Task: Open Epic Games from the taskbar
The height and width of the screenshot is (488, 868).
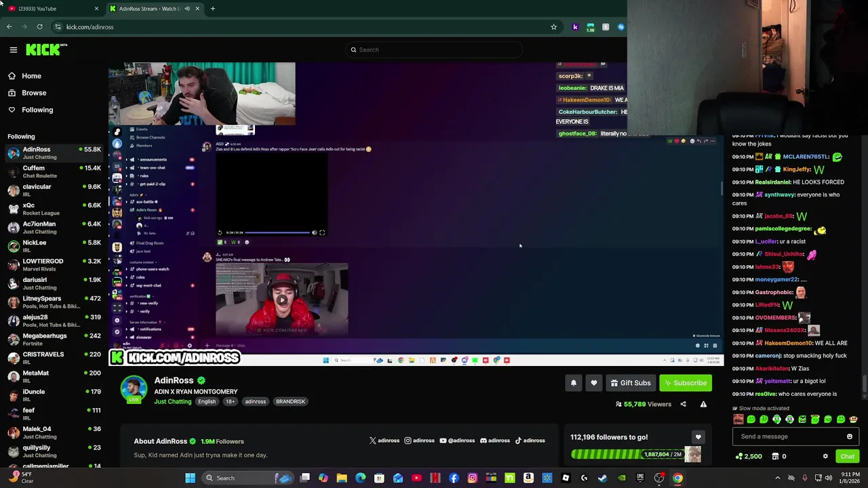Action: [640, 478]
